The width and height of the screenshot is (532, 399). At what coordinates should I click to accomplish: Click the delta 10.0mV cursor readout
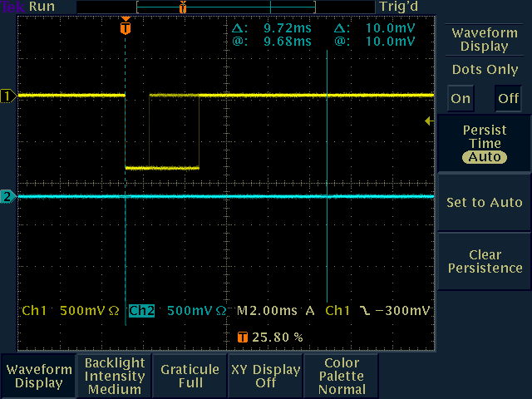[375, 28]
